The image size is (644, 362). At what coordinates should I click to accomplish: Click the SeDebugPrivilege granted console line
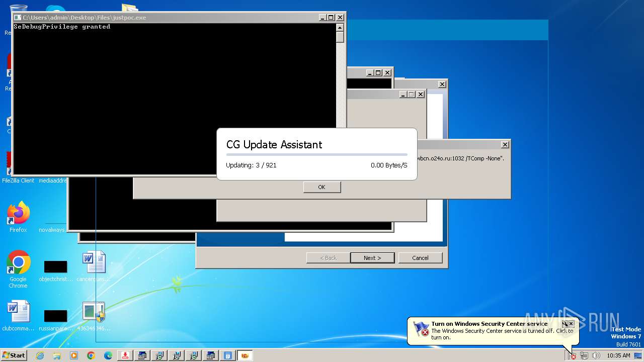click(x=62, y=27)
